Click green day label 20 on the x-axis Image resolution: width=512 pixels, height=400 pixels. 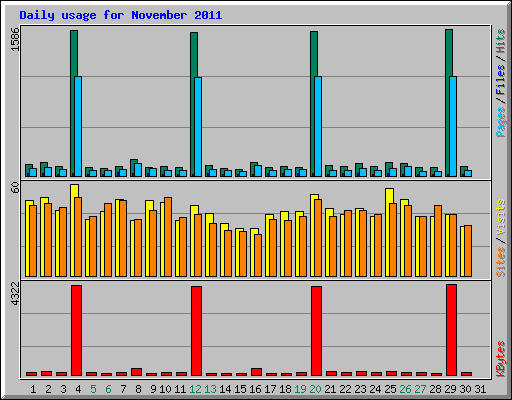coord(315,389)
